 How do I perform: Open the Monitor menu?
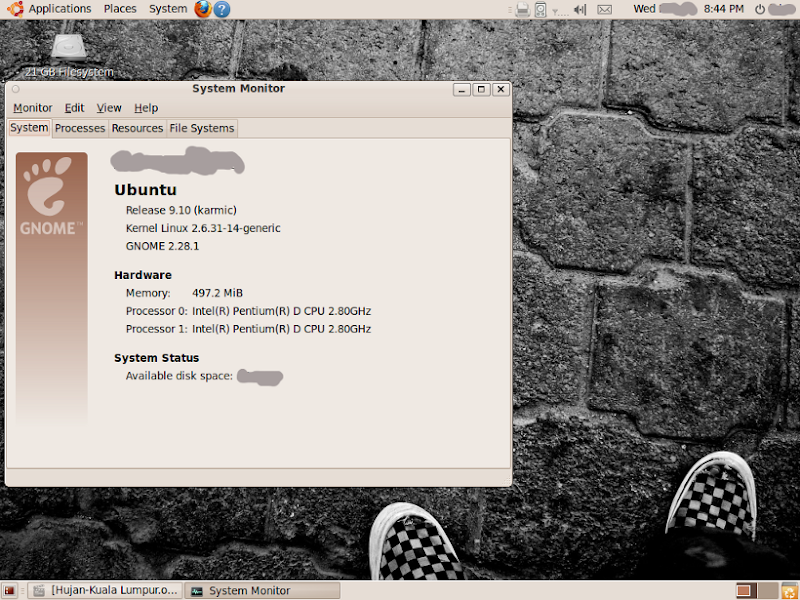click(33, 108)
